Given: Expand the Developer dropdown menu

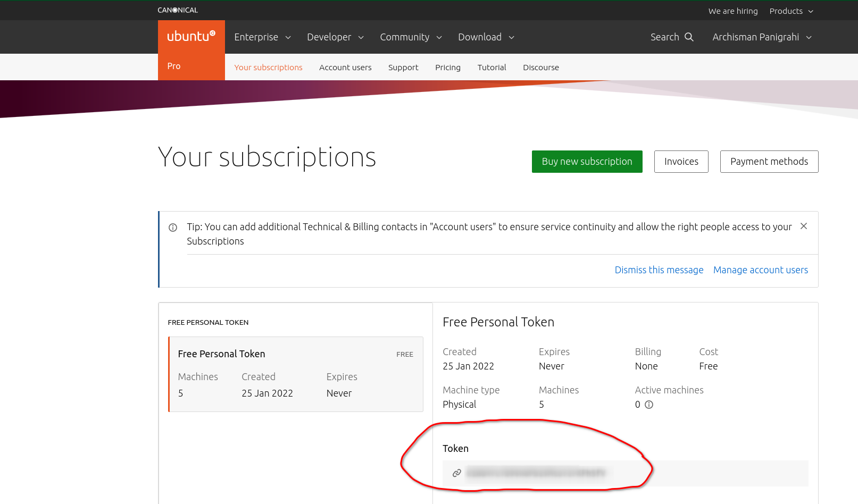Looking at the screenshot, I should click(x=335, y=37).
